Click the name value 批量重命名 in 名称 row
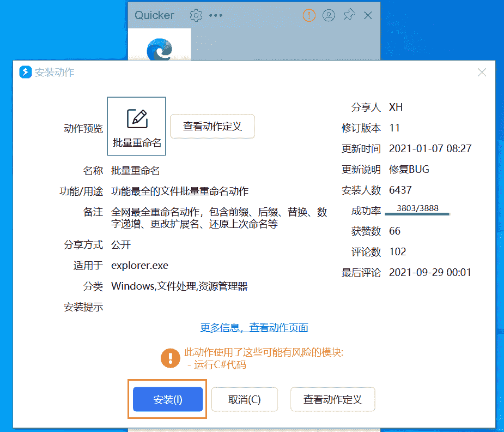Image resolution: width=504 pixels, height=432 pixels. pyautogui.click(x=135, y=171)
